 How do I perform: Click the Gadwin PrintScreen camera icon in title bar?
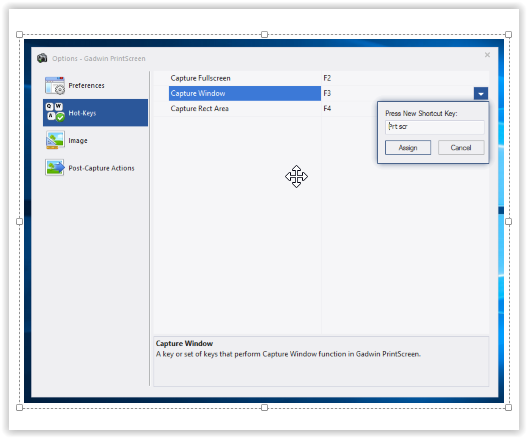42,58
